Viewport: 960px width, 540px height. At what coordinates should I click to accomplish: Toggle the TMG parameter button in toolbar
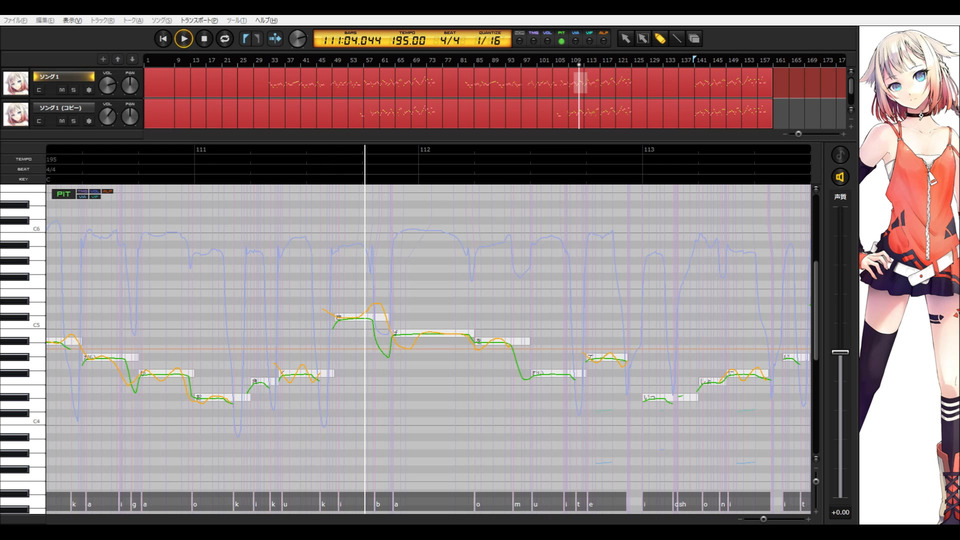coord(533,38)
